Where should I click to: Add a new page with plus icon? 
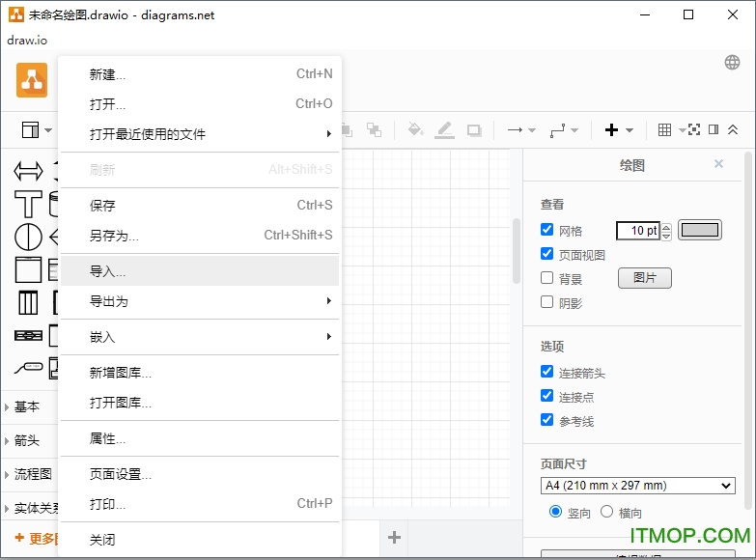click(394, 538)
